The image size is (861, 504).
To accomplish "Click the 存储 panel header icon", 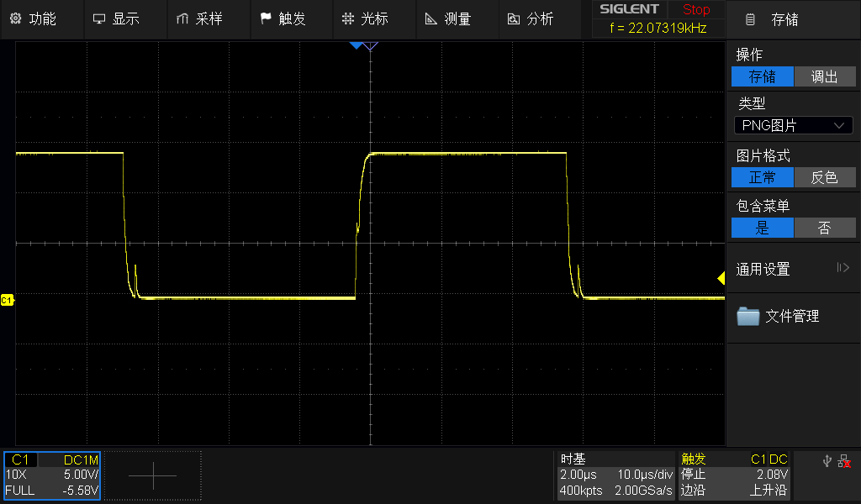I will pyautogui.click(x=750, y=20).
